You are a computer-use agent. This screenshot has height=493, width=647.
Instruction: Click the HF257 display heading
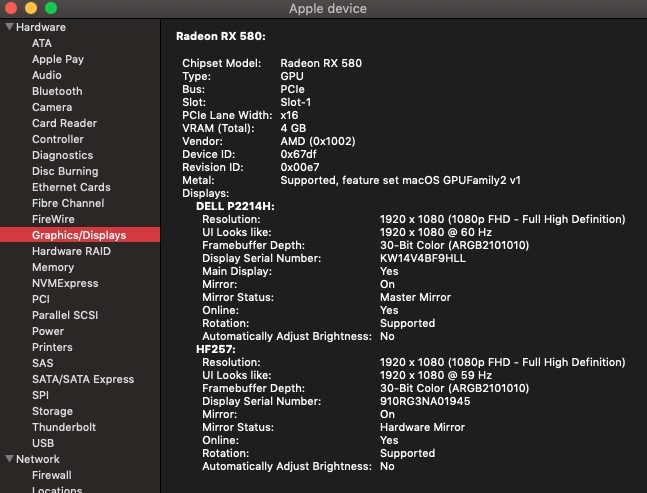[218, 349]
